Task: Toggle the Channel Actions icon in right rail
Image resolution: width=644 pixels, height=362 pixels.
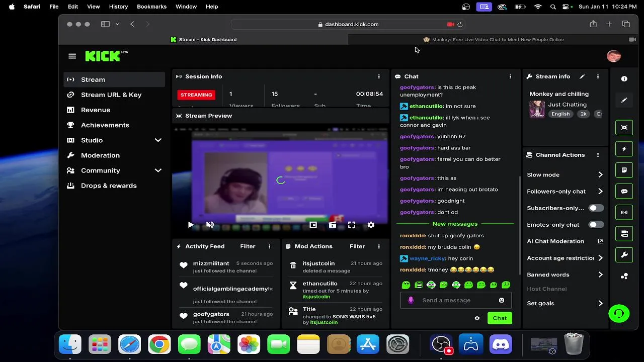Action: [624, 234]
